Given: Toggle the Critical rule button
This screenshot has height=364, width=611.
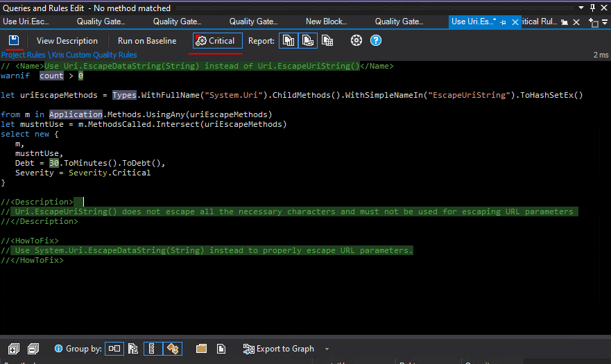Looking at the screenshot, I should (x=218, y=40).
